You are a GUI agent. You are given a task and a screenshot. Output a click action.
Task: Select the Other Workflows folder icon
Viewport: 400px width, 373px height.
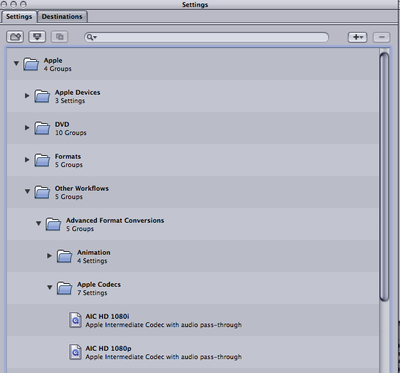pyautogui.click(x=42, y=191)
